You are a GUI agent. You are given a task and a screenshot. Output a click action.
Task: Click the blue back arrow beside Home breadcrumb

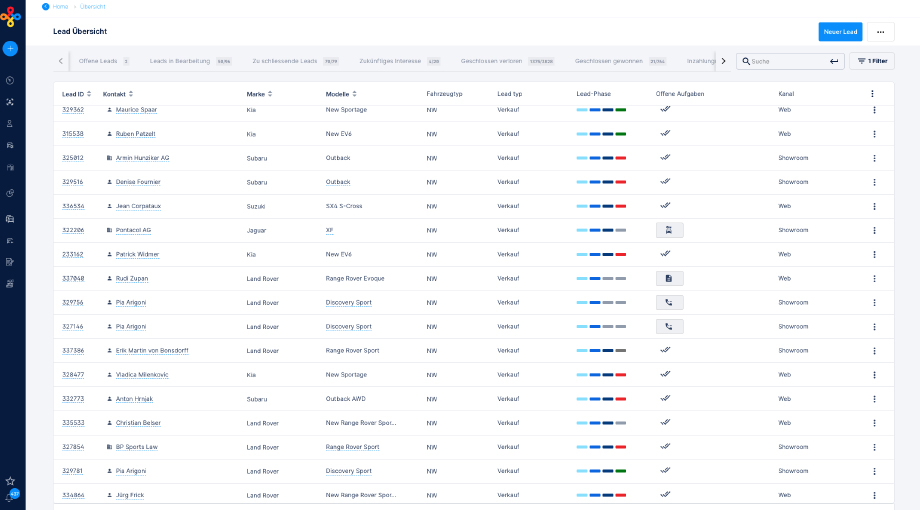[x=45, y=6]
